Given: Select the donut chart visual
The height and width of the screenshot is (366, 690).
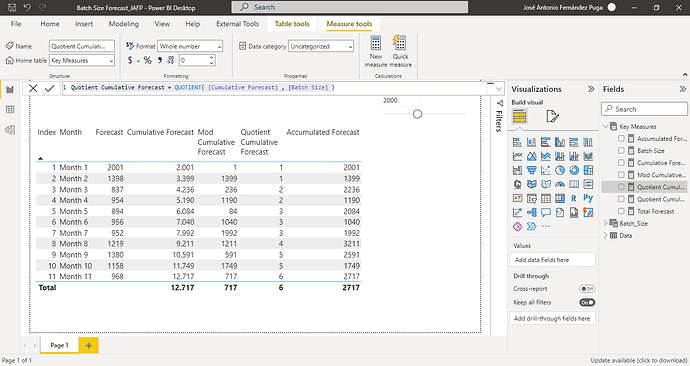Looking at the screenshot, I should click(x=574, y=170).
